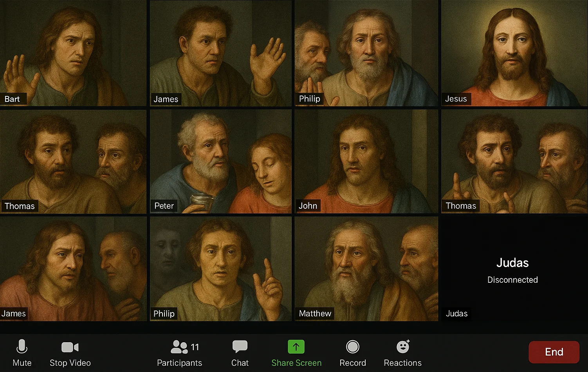Click the "Disconnected" status text for Judas
This screenshot has width=588, height=372.
pos(512,280)
